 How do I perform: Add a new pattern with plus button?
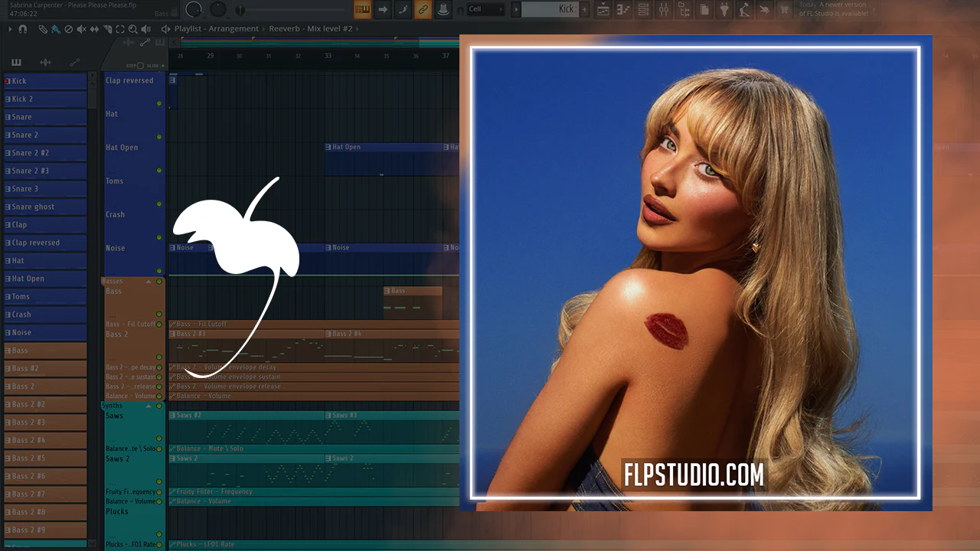click(585, 9)
